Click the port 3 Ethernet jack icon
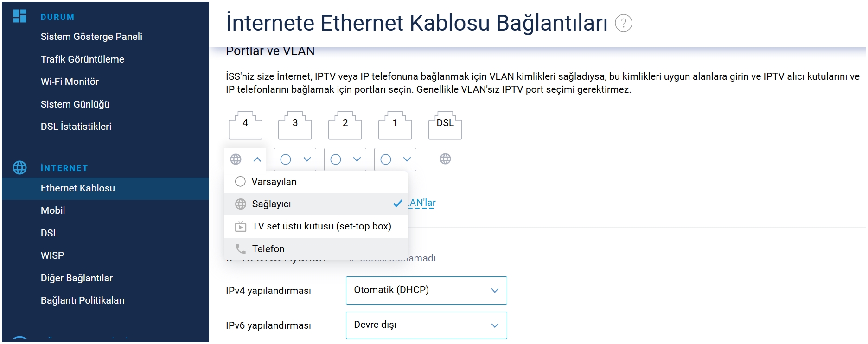This screenshot has width=868, height=344. [295, 125]
